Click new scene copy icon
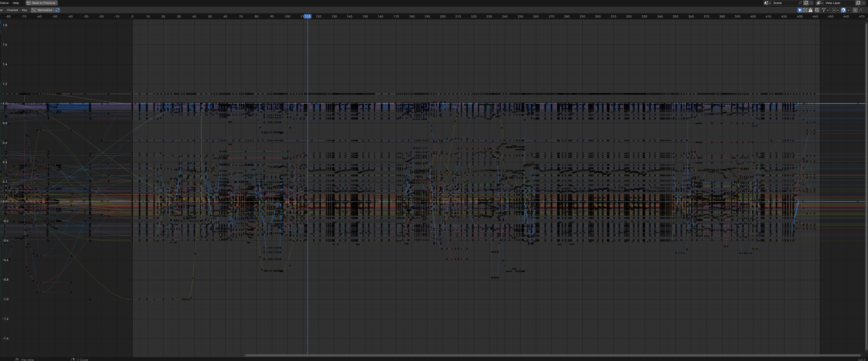The height and width of the screenshot is (361, 868). tap(806, 3)
